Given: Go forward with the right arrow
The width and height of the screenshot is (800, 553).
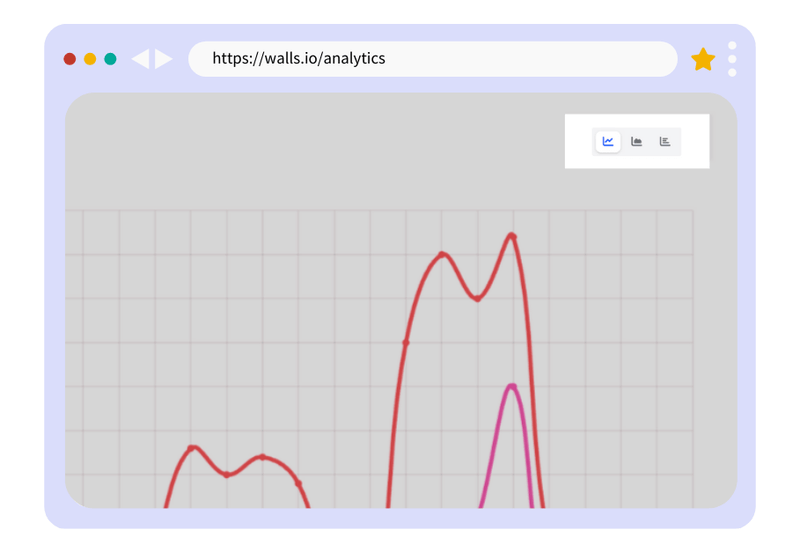Looking at the screenshot, I should 163,59.
